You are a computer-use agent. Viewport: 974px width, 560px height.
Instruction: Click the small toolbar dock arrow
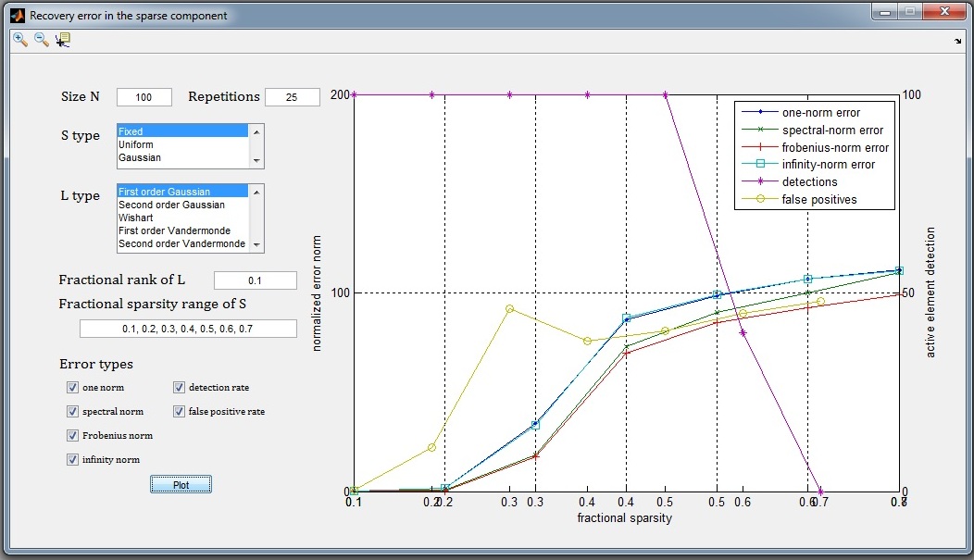click(x=957, y=42)
